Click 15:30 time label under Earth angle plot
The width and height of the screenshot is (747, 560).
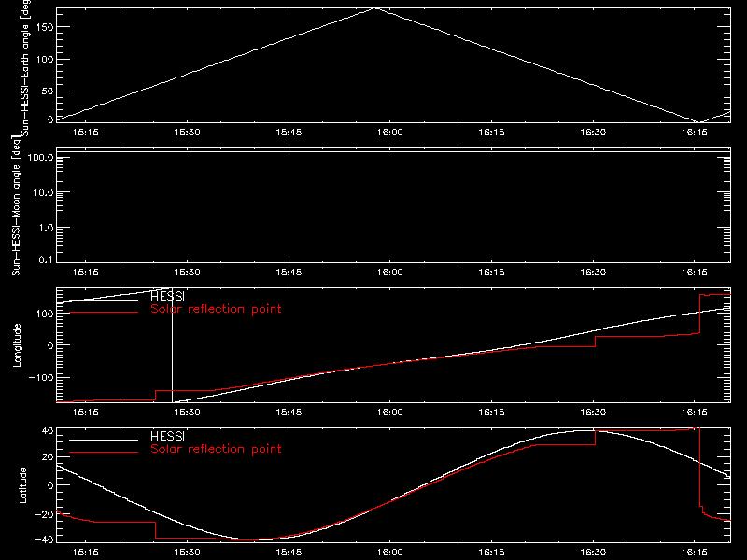click(x=187, y=133)
